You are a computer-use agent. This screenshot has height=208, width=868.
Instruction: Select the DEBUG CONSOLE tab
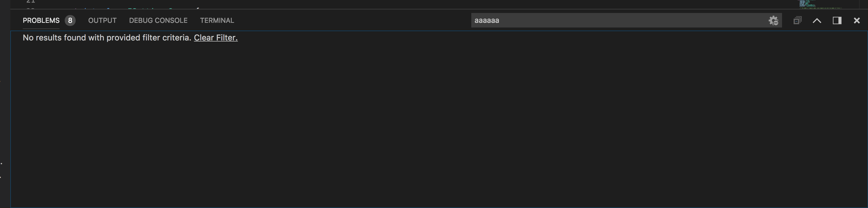pyautogui.click(x=158, y=20)
